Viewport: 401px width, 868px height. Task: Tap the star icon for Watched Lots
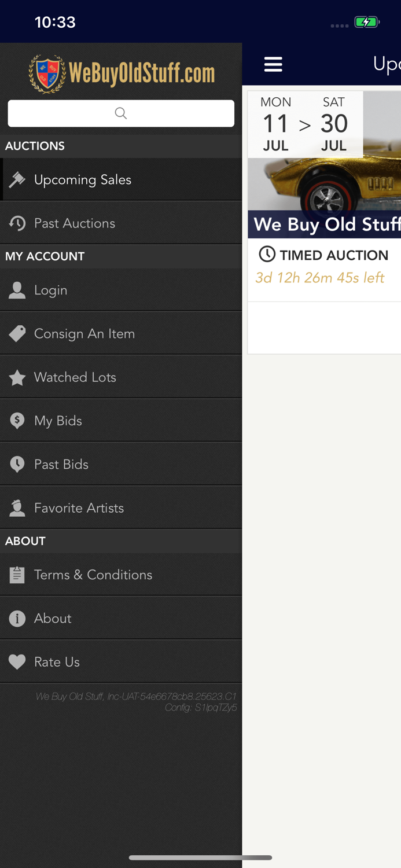tap(17, 377)
